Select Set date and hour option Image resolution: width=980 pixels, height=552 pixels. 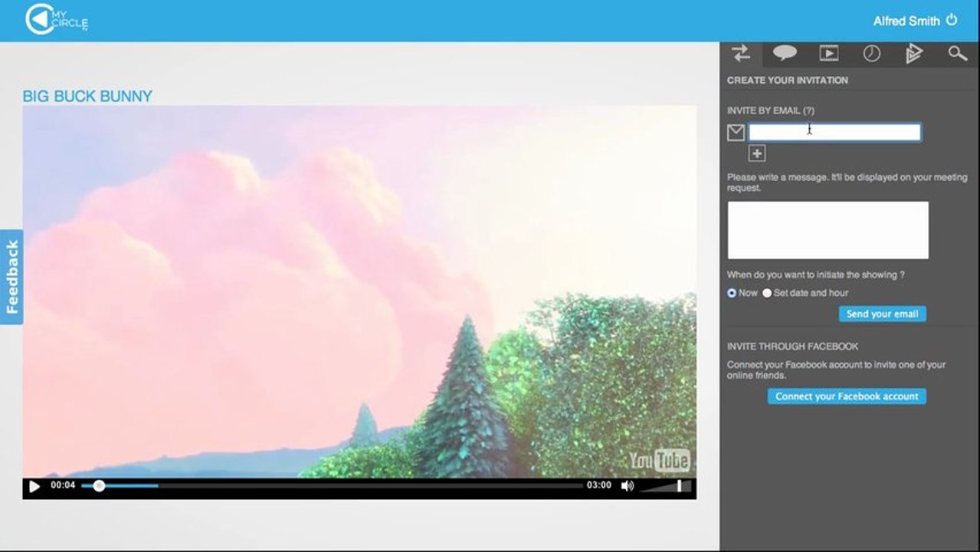pyautogui.click(x=767, y=293)
